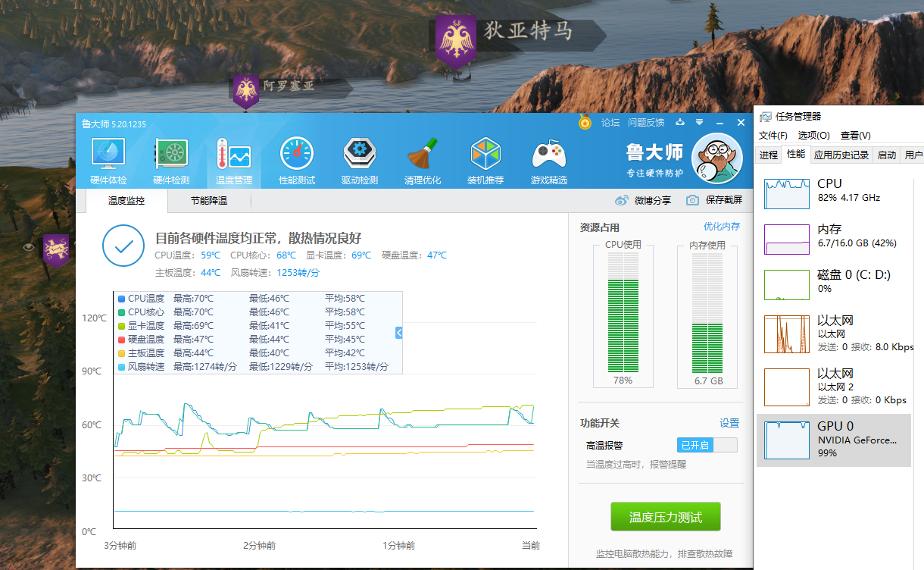Click 保存截屏 save screenshot button
924x570 pixels.
(714, 200)
